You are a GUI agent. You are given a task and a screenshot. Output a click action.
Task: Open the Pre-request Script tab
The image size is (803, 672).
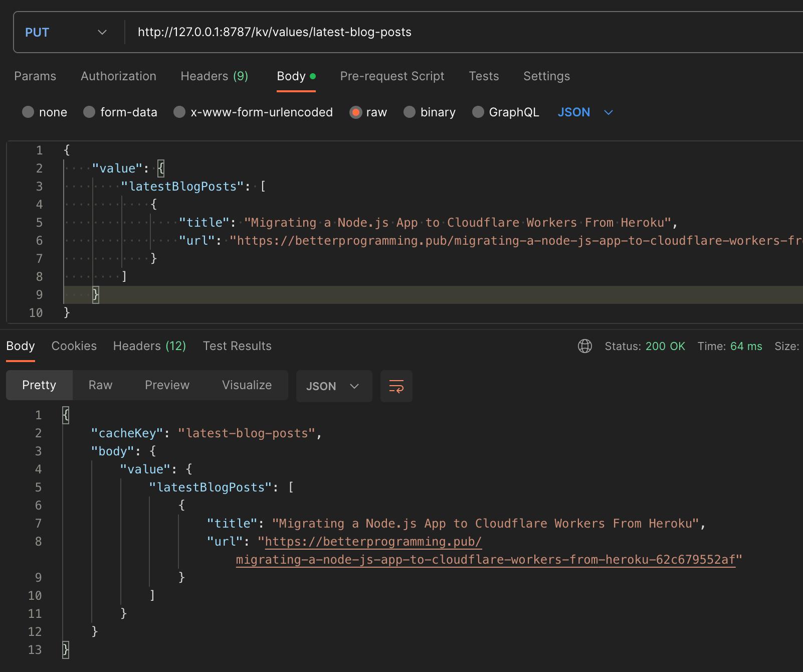coord(392,76)
